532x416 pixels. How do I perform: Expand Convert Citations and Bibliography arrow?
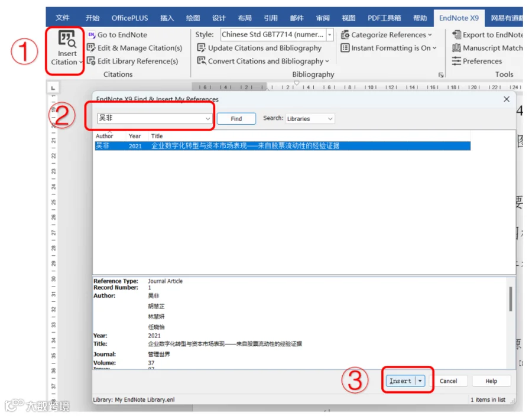pyautogui.click(x=327, y=61)
